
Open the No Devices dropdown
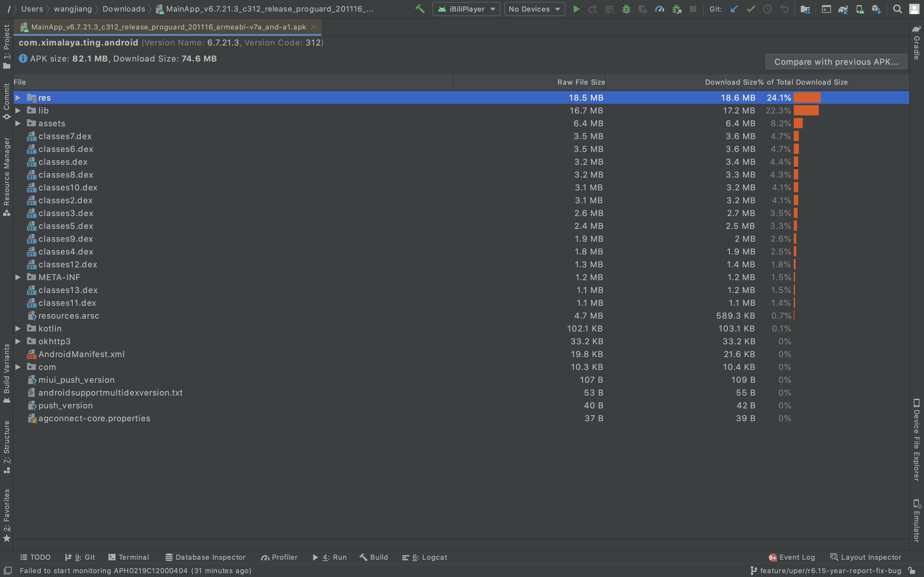tap(534, 9)
